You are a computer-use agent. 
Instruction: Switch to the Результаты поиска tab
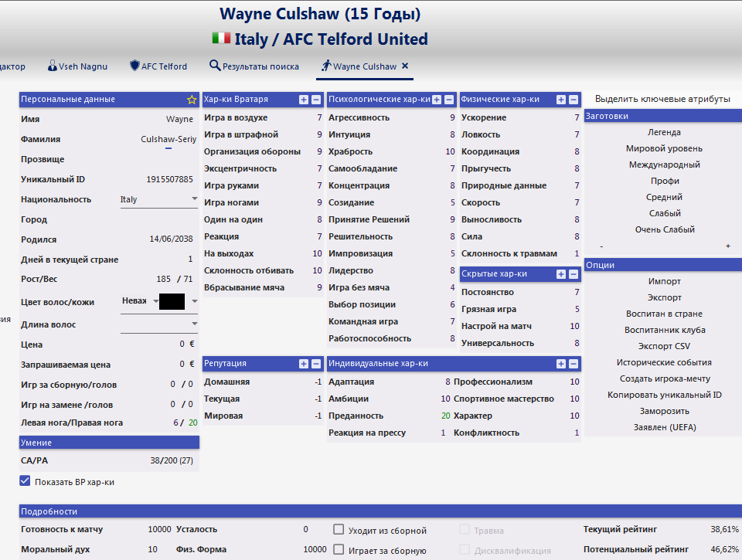(x=254, y=66)
